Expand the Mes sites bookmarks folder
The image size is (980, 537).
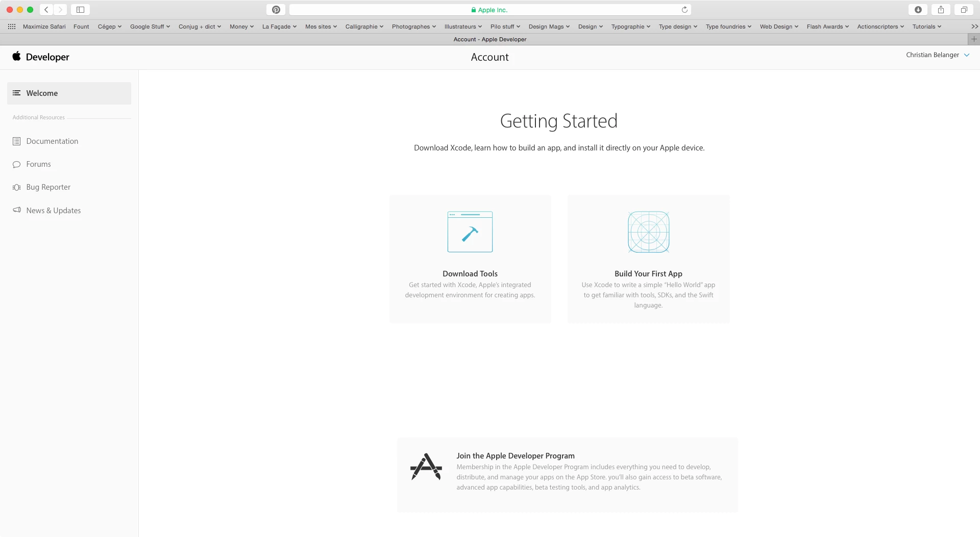pos(321,27)
